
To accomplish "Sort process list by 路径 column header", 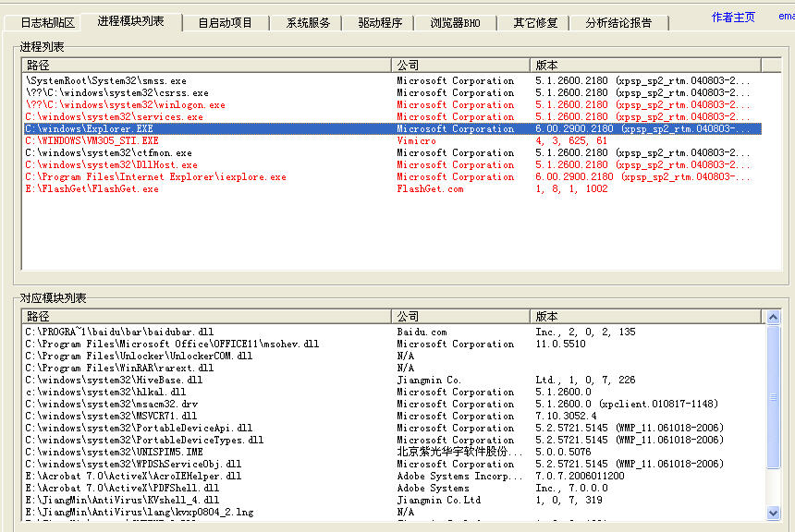I will (206, 65).
